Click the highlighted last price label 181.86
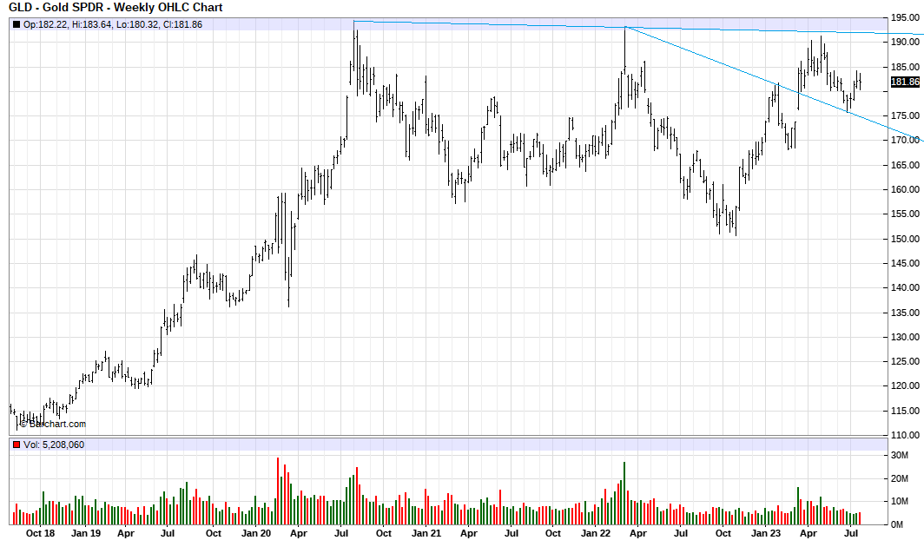 (x=905, y=82)
